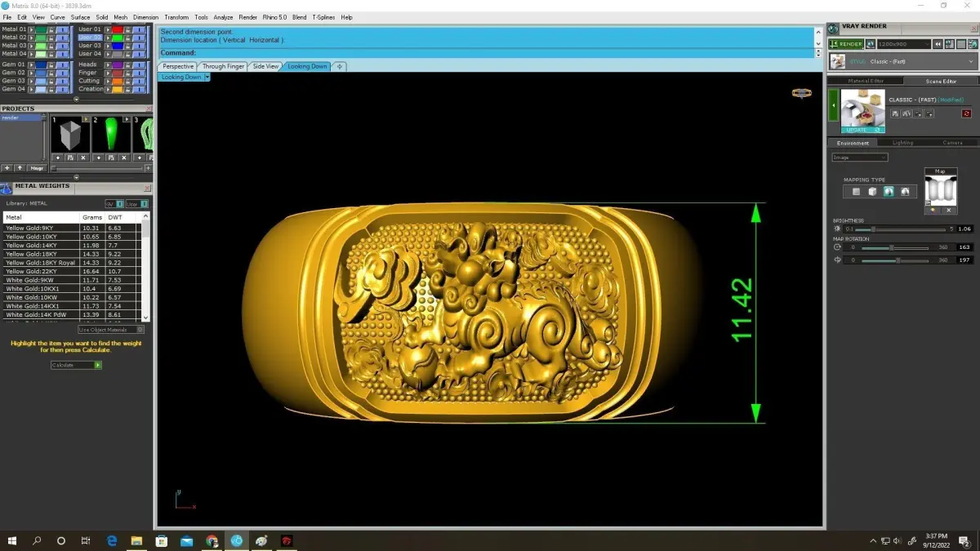
Task: Toggle visibility switch for Heads layer
Action: click(x=140, y=64)
